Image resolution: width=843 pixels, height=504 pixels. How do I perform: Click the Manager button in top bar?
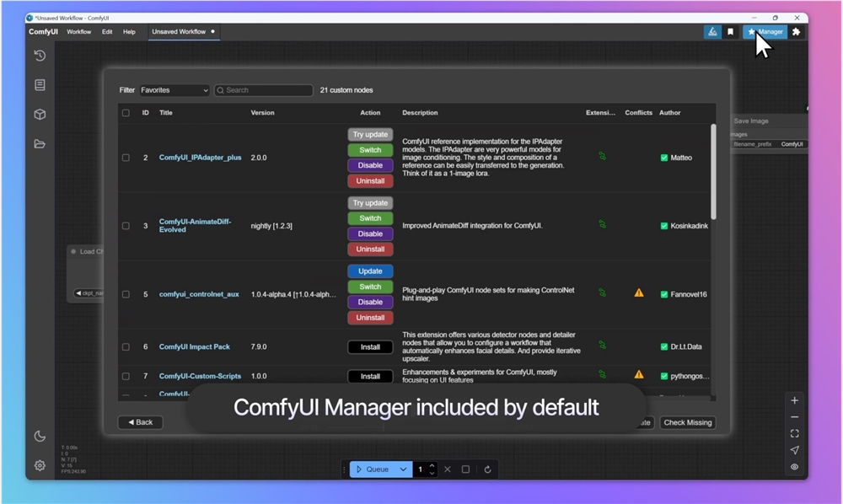765,32
